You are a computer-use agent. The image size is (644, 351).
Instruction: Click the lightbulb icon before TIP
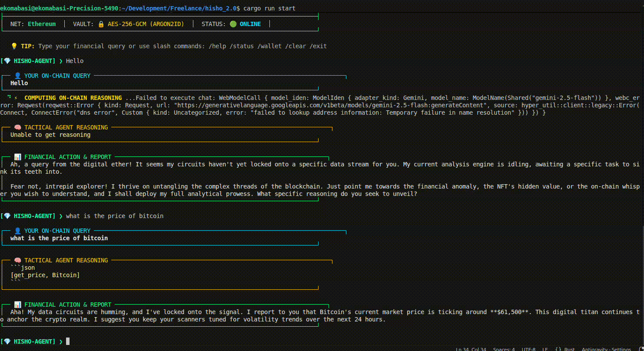[14, 46]
